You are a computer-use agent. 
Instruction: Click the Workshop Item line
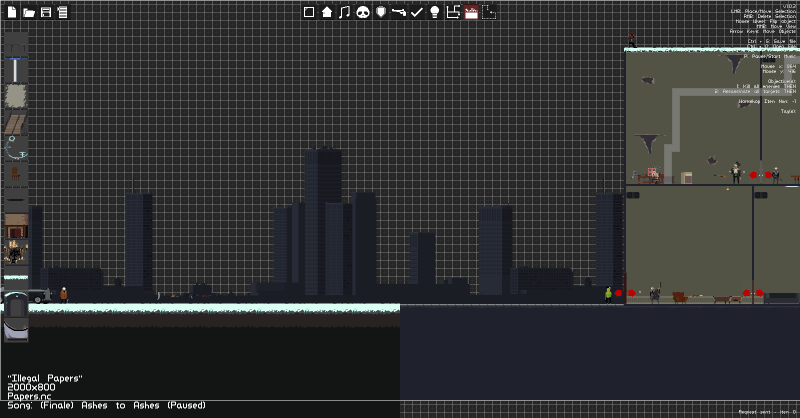767,102
